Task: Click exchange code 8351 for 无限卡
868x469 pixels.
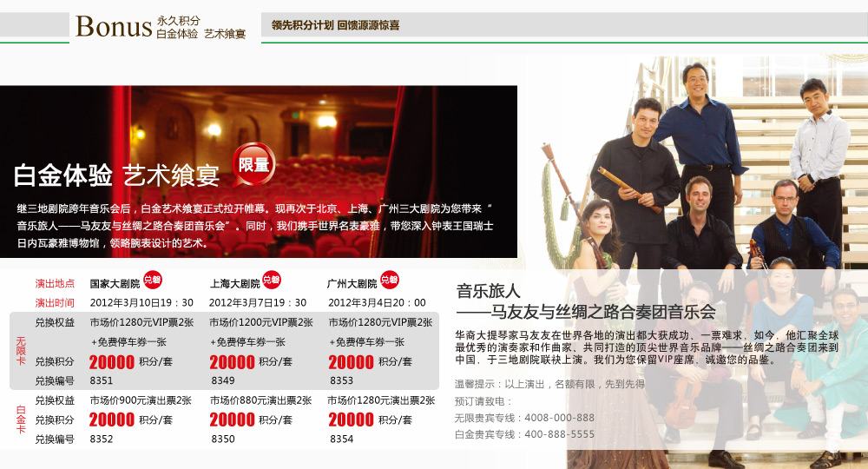Action: click(x=102, y=380)
